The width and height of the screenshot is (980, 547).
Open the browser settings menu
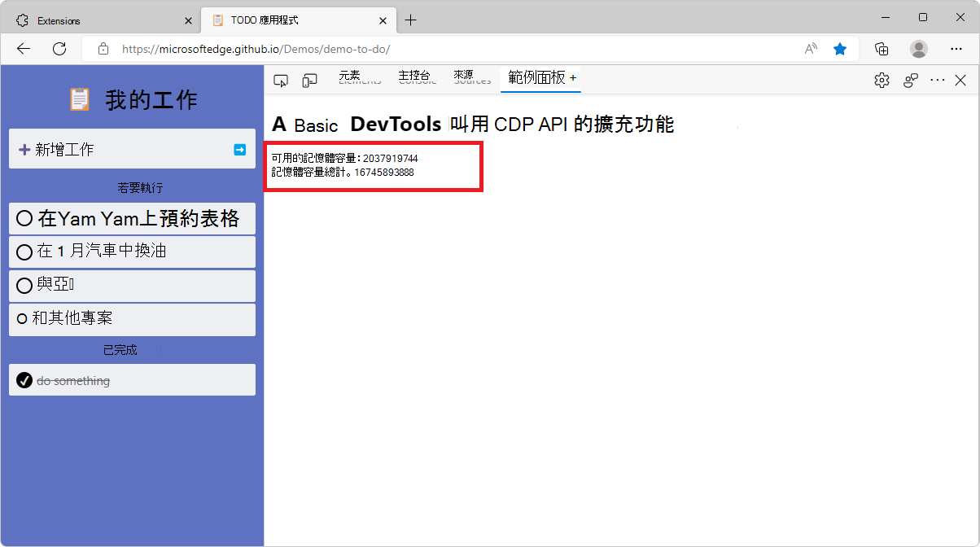point(957,49)
